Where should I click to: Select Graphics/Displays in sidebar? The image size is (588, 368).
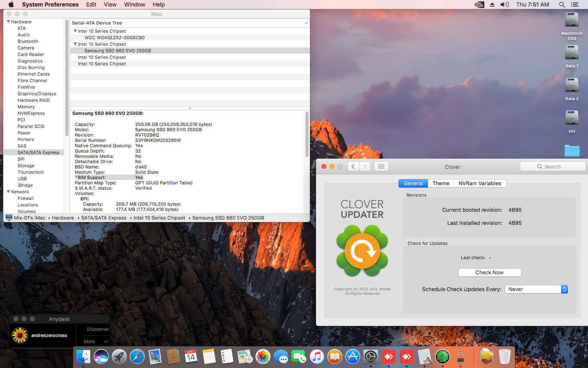37,94
